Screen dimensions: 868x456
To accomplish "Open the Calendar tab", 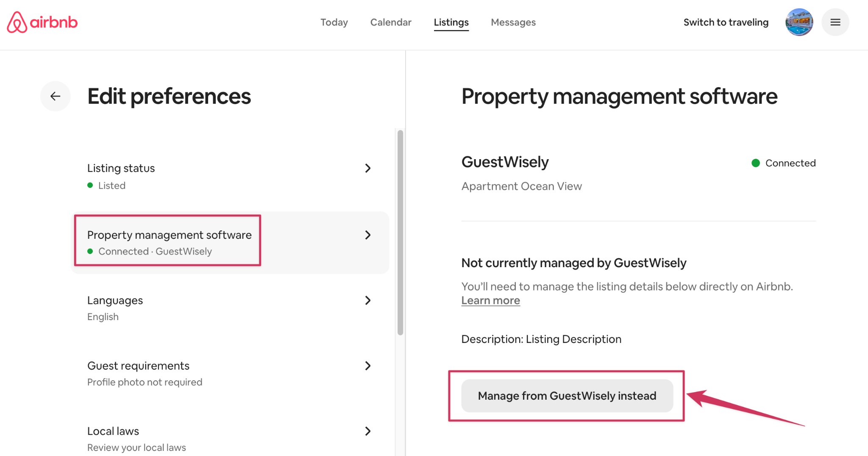I will pos(391,22).
